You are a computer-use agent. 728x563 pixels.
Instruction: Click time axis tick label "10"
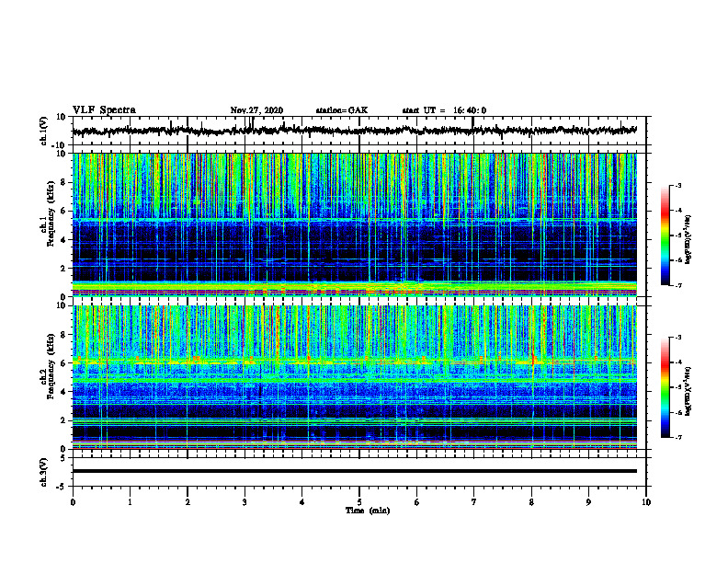click(646, 502)
